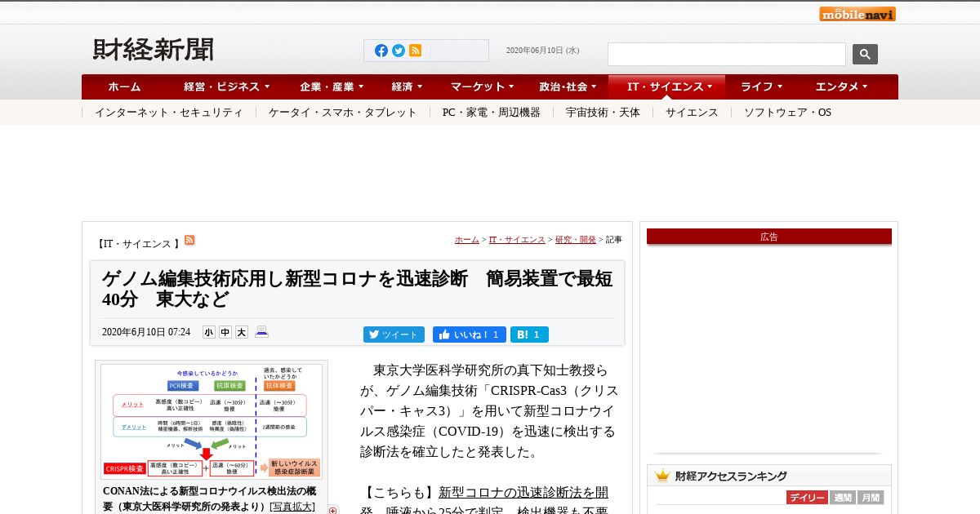The image size is (980, 514).
Task: Open the CONAN法 diagram thumbnail
Action: tap(212, 422)
